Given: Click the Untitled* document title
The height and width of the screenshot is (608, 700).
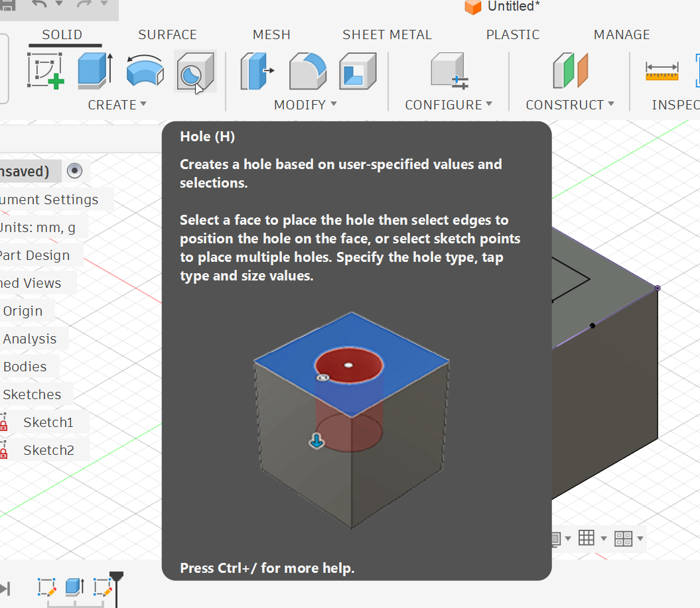Looking at the screenshot, I should click(514, 7).
